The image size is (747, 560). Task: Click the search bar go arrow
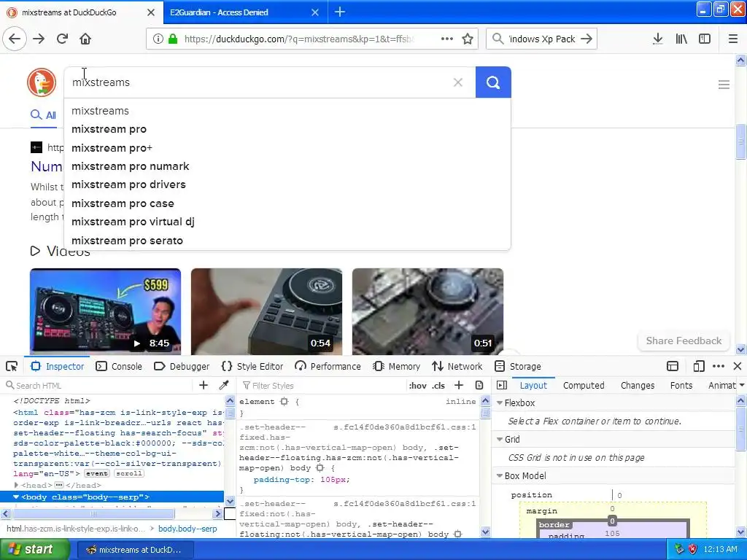587,39
